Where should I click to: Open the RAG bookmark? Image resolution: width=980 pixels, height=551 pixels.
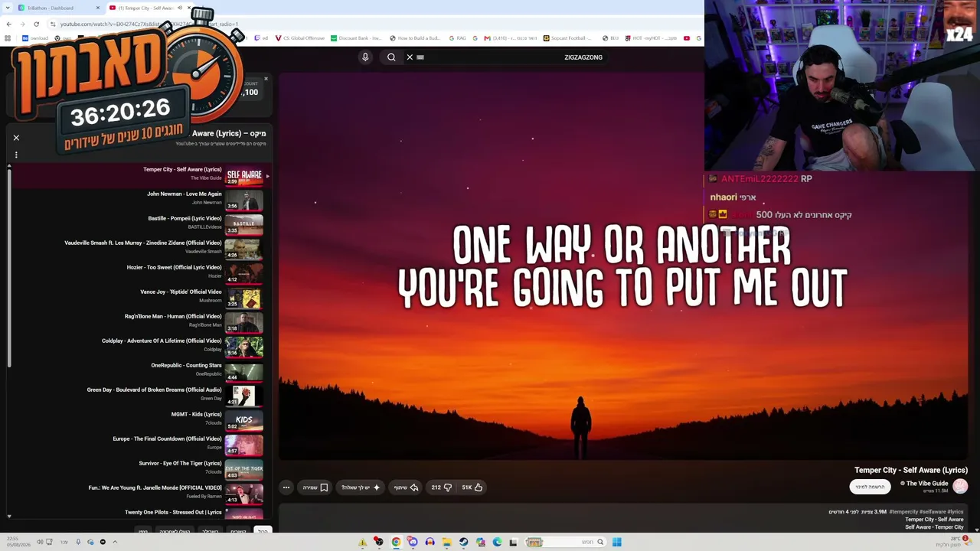pyautogui.click(x=457, y=38)
